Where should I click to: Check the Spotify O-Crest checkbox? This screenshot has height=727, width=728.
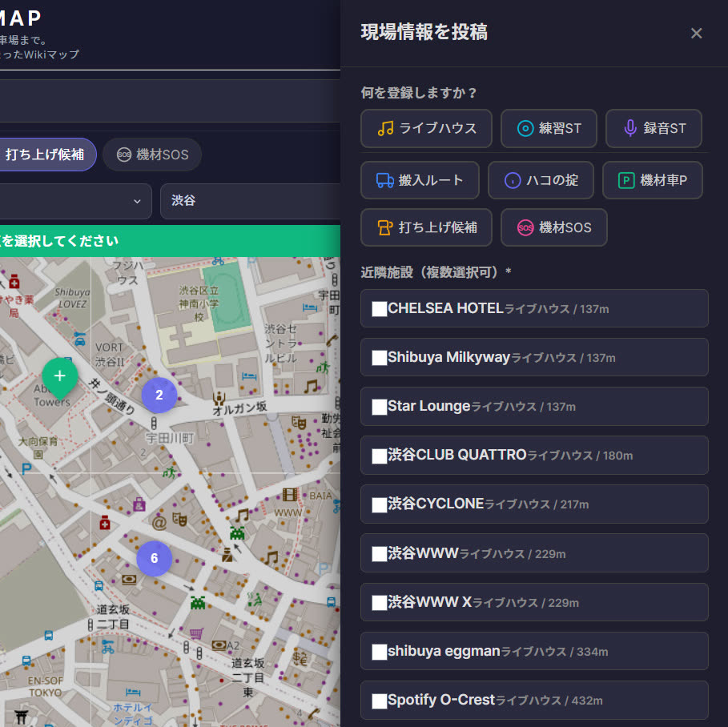[x=380, y=701]
